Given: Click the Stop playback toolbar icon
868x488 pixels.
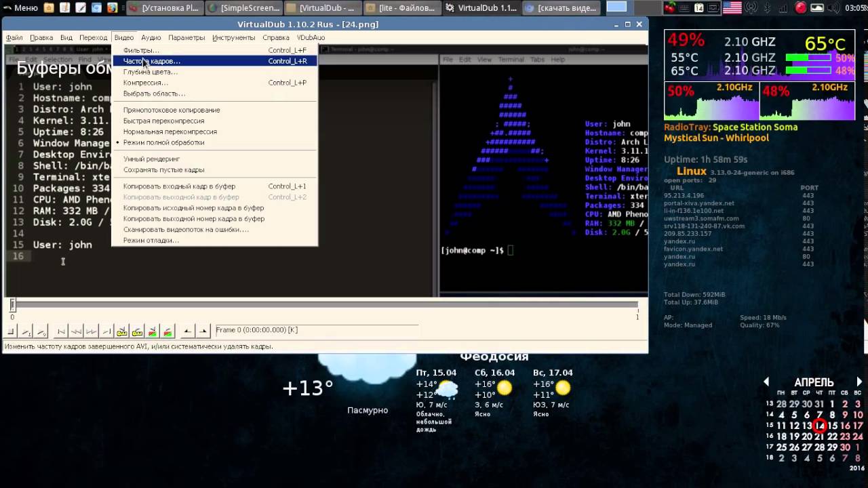Looking at the screenshot, I should [12, 331].
